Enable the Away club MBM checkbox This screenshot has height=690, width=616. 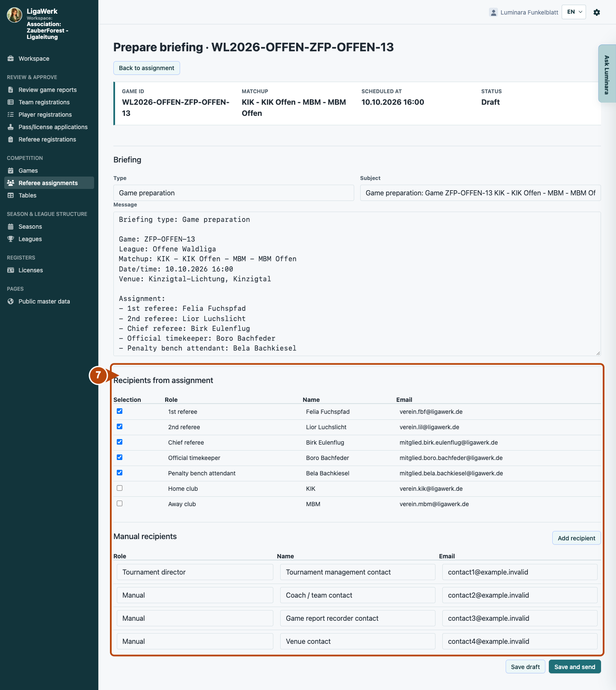(120, 504)
